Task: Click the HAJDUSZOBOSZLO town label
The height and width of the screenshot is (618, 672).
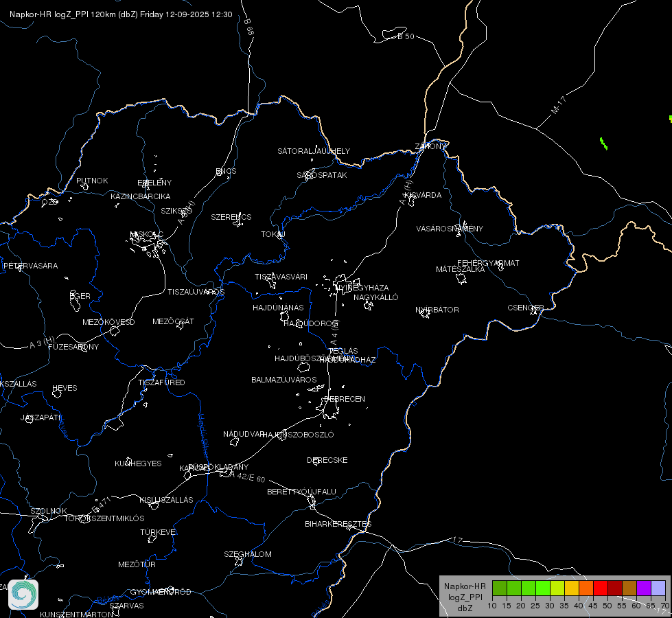Action: point(299,435)
